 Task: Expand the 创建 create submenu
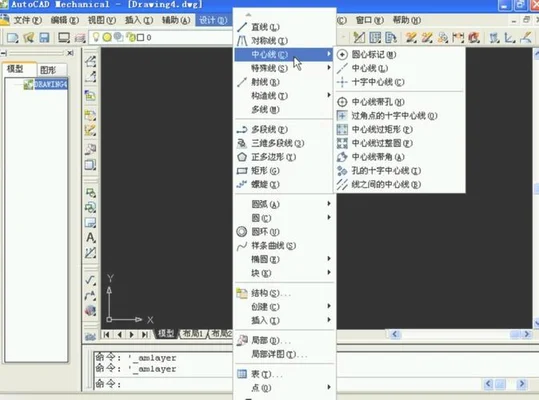point(284,307)
